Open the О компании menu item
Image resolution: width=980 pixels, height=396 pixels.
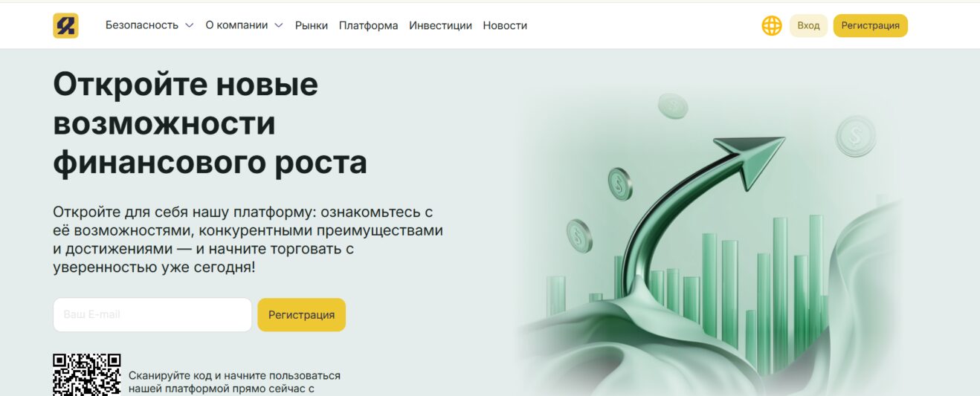pyautogui.click(x=236, y=25)
